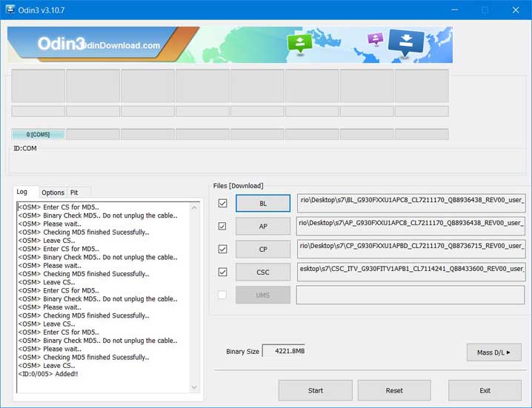Click the Reset button
Viewport: 532px width, 408px height.
tap(394, 390)
